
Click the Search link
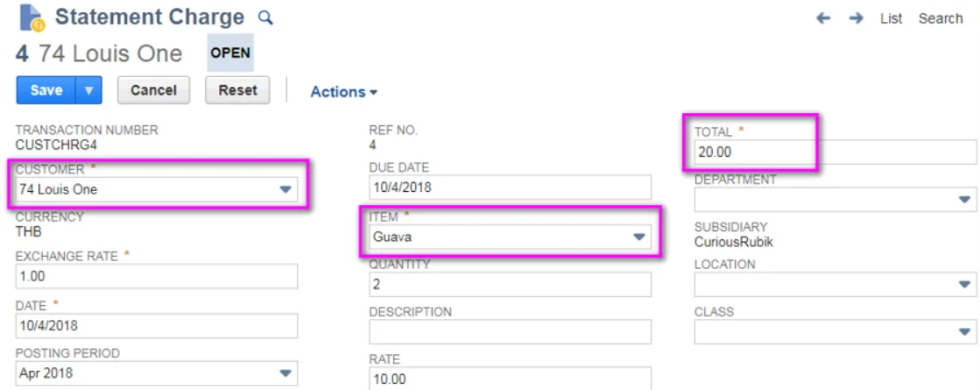pos(940,18)
